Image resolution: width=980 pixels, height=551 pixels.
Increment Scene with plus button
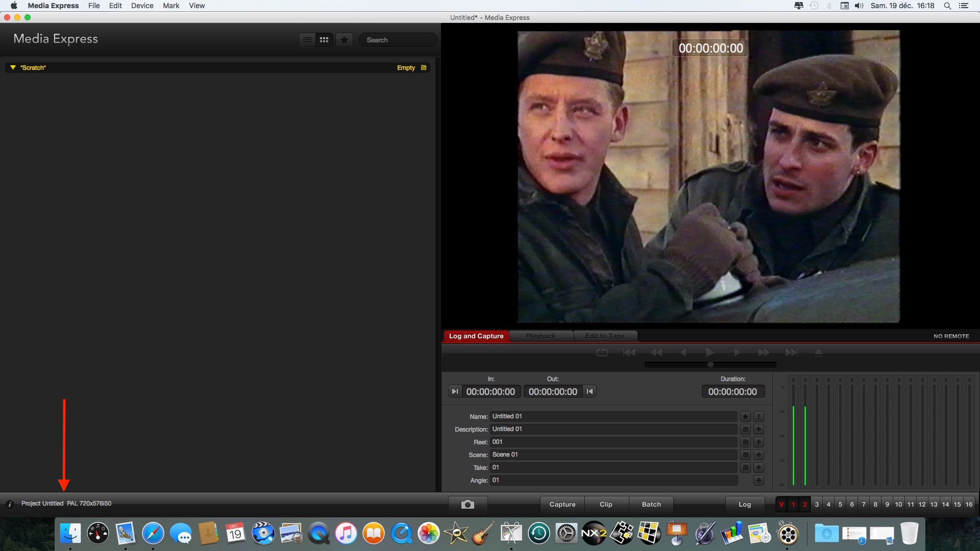pyautogui.click(x=758, y=455)
